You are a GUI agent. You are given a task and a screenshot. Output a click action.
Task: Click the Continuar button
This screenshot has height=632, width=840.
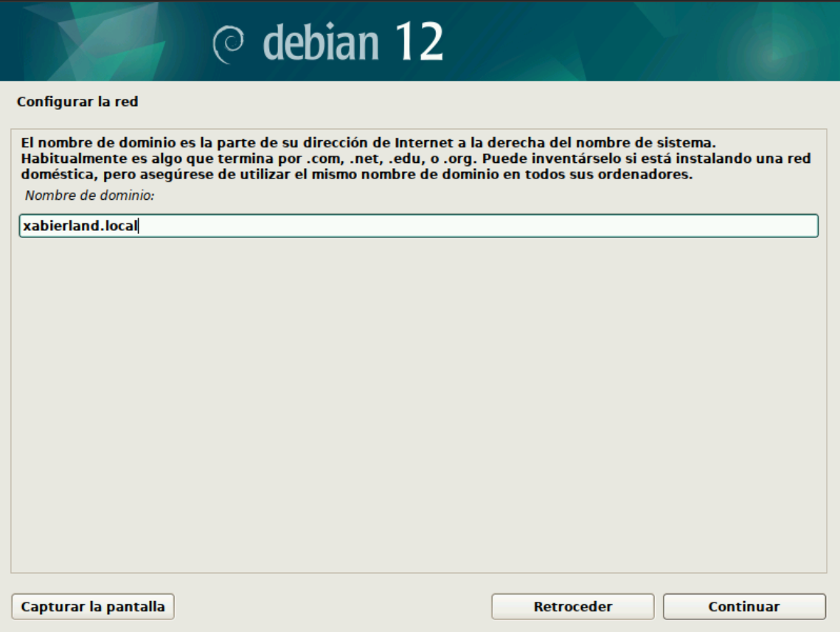click(744, 606)
